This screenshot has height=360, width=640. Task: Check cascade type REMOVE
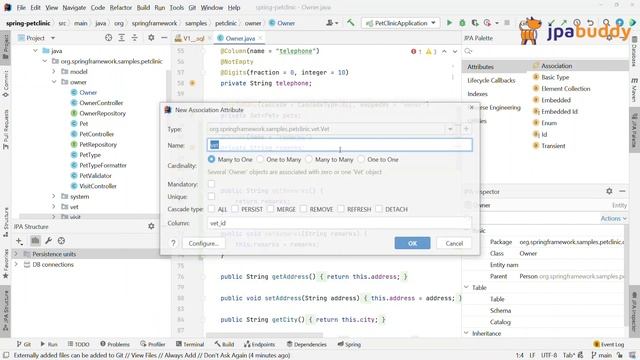click(303, 209)
